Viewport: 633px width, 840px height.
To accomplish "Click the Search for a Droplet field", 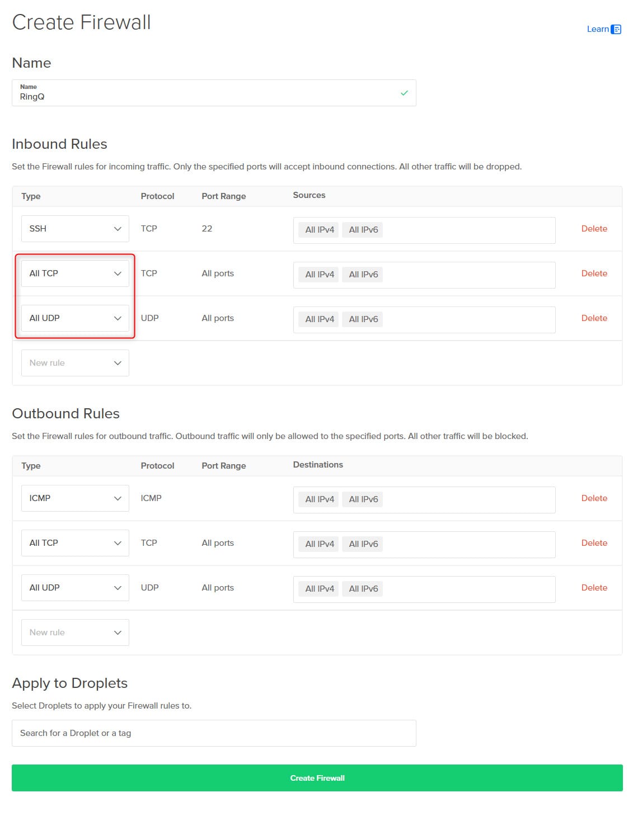I will coord(214,733).
